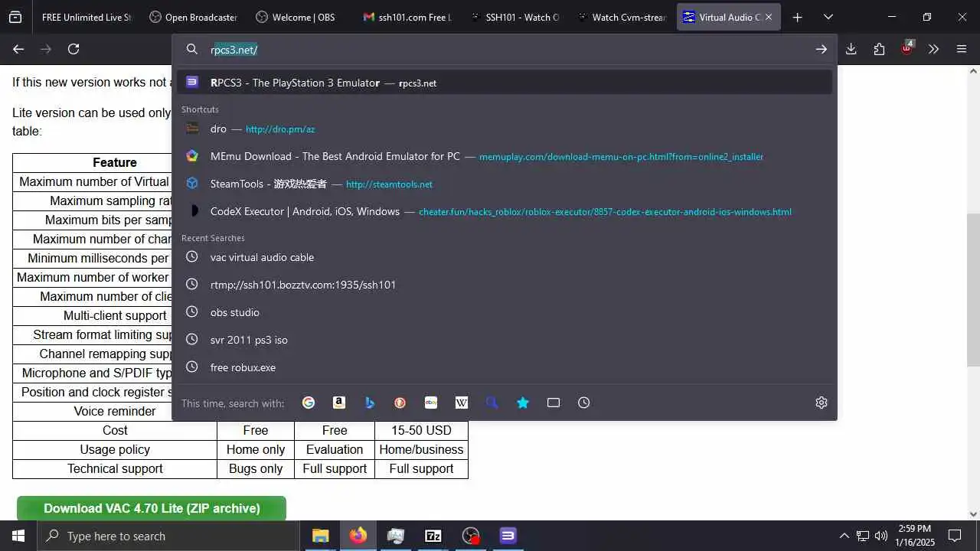Screen dimensions: 980x551
Task: Open network icon in system tray
Action: [x=863, y=536]
